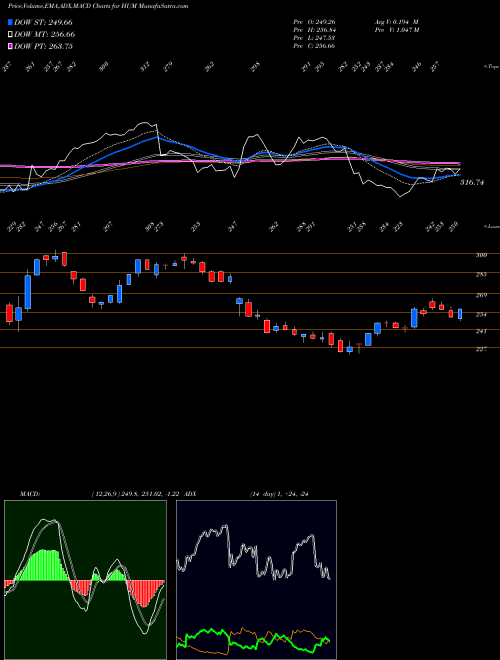Select the 'DOW ST: 249.66' legend label
This screenshot has height=660, width=500.
tap(43, 22)
